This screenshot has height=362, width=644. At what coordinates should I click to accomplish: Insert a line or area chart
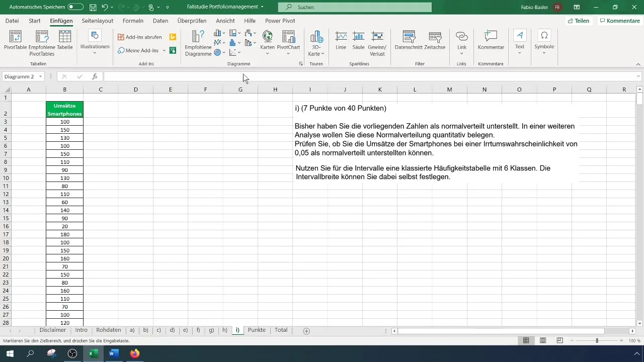coord(220,43)
